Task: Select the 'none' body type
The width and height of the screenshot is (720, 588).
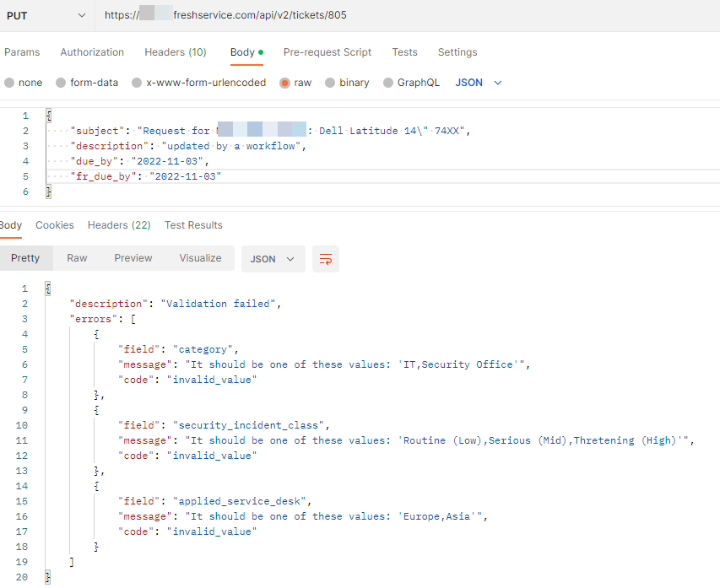Action: (x=24, y=83)
